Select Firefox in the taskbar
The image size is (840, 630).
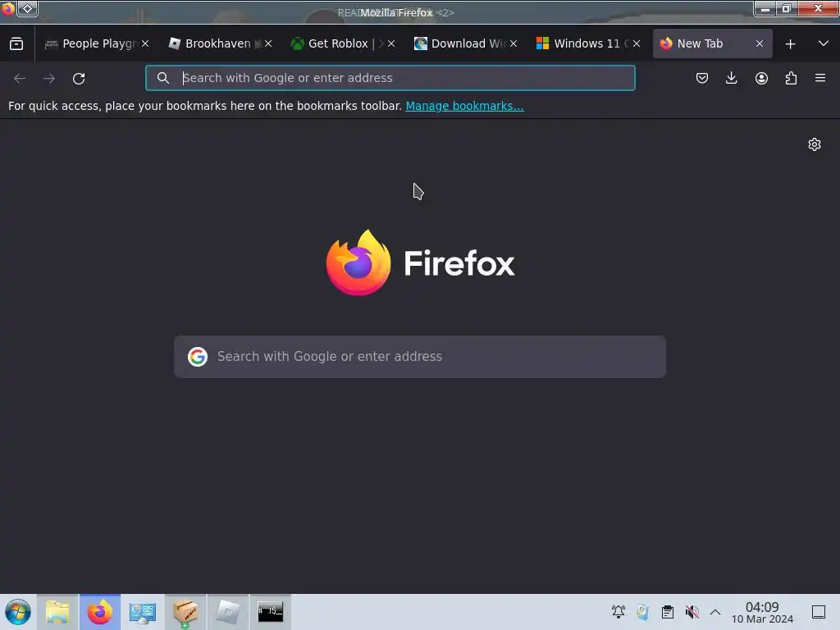tap(100, 612)
